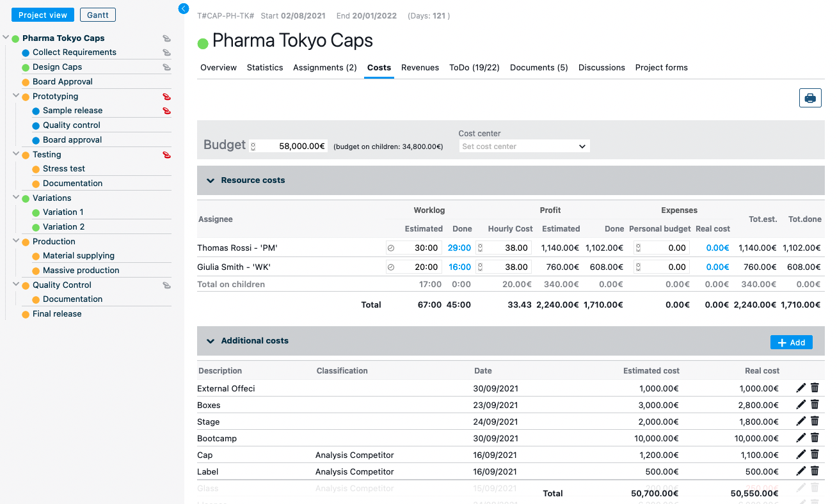The image size is (837, 504).
Task: Toggle Thomas Rossi estimated worklog clock icon
Action: 391,248
